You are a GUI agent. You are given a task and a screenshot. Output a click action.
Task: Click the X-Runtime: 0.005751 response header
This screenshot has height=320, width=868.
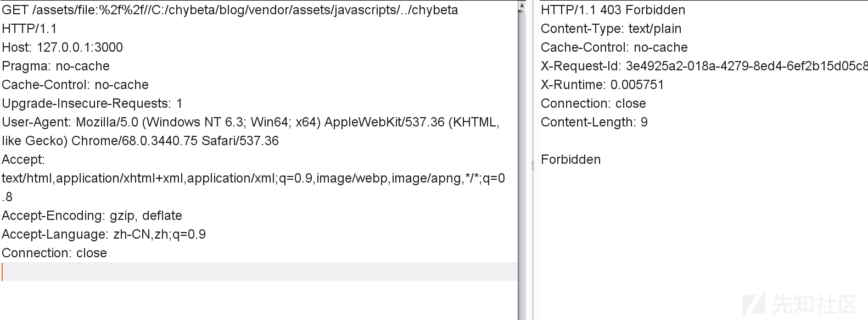602,85
